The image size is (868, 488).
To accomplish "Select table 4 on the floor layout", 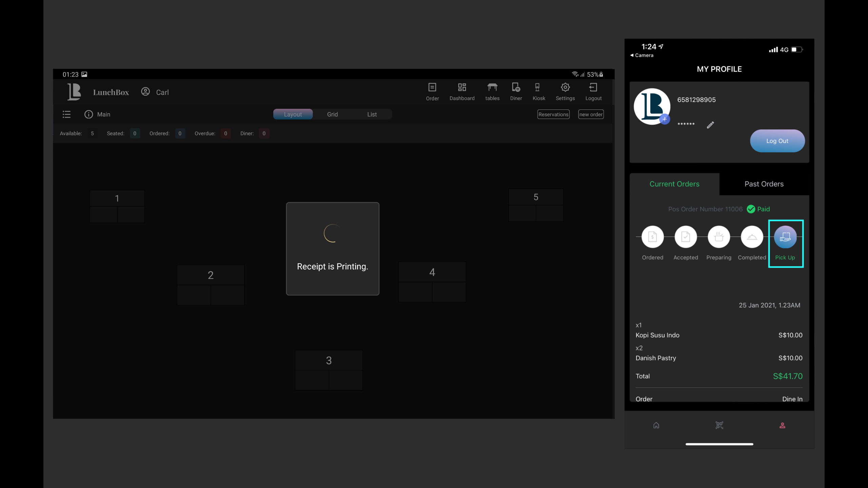I will 432,281.
